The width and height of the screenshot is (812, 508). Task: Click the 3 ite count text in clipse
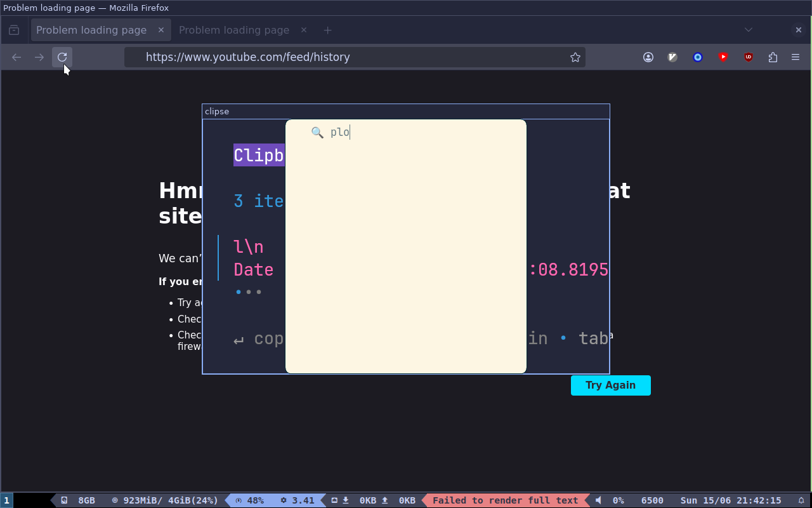[x=259, y=201]
